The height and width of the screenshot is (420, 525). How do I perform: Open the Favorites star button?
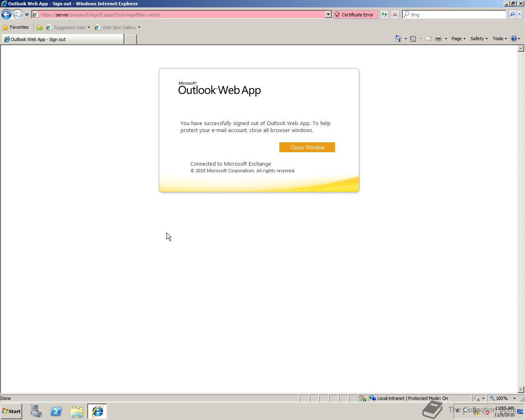pos(16,27)
